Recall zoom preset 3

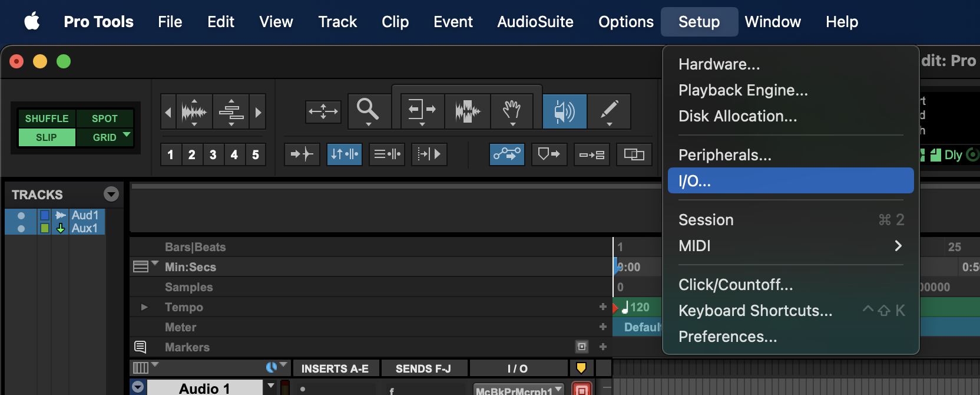point(213,154)
